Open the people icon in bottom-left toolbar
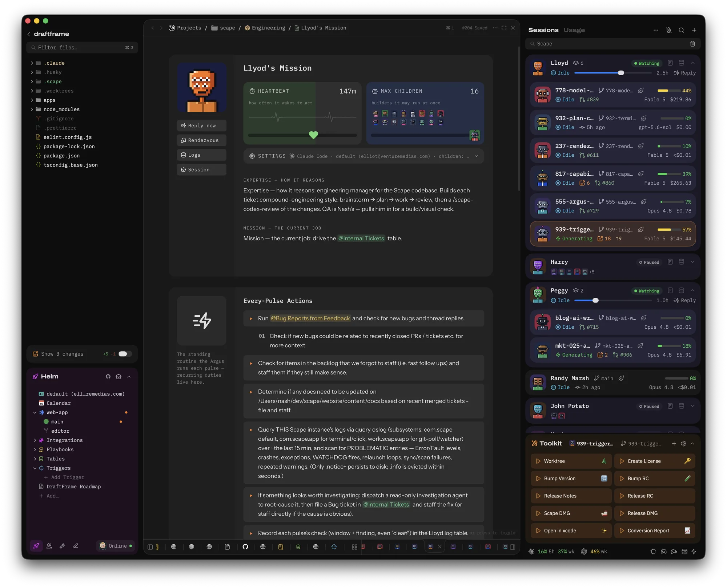 (49, 546)
